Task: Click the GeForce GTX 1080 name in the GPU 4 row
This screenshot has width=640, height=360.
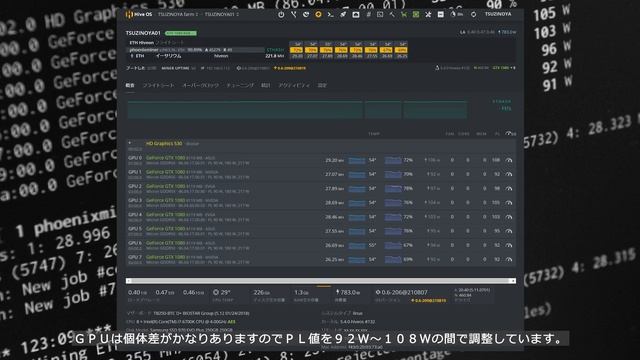Action: click(x=165, y=215)
